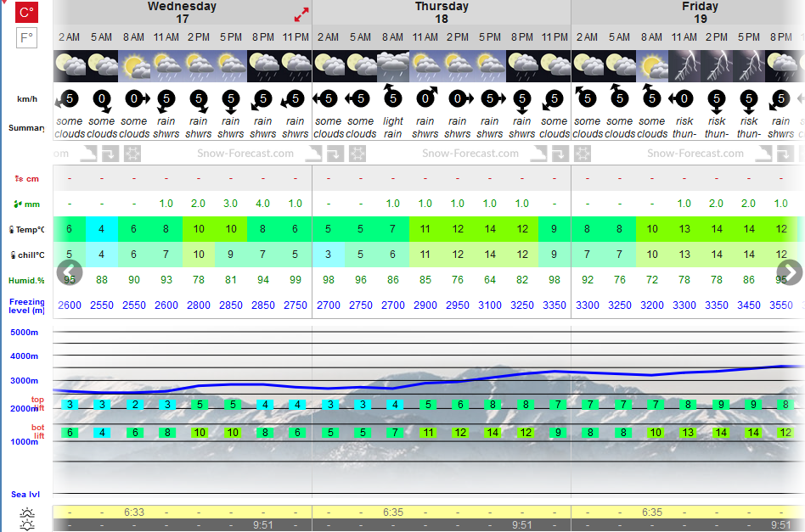Select the Thursday 18 day header
This screenshot has width=805, height=532.
(x=442, y=13)
